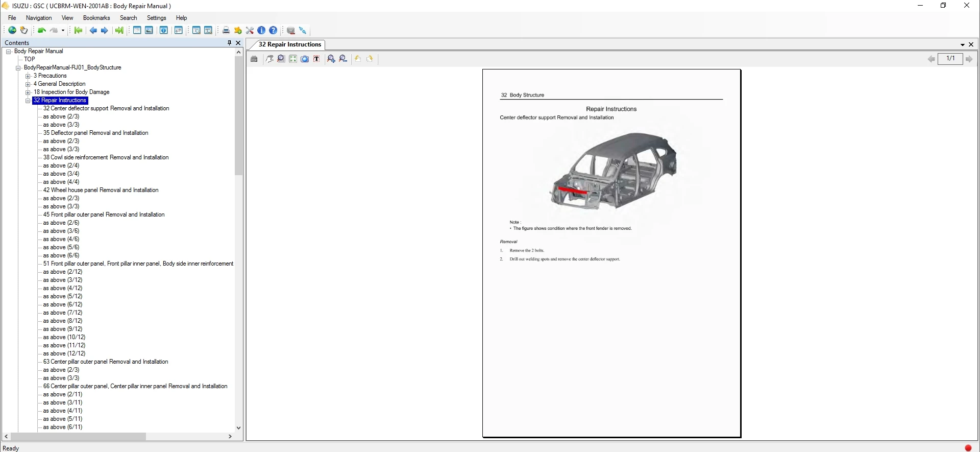Screen dimensions: 980x452
Task: Click the Contents panel vertical scrollbar thumb
Action: [x=238, y=115]
